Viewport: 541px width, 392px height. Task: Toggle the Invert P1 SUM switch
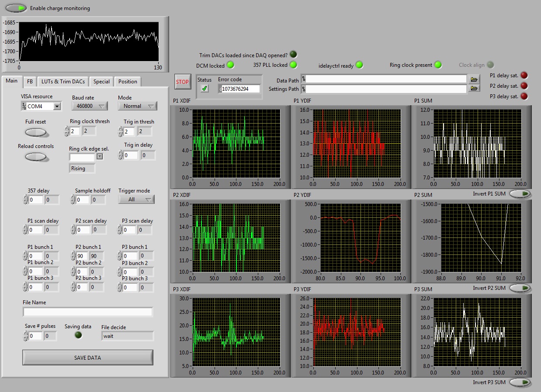(x=520, y=194)
